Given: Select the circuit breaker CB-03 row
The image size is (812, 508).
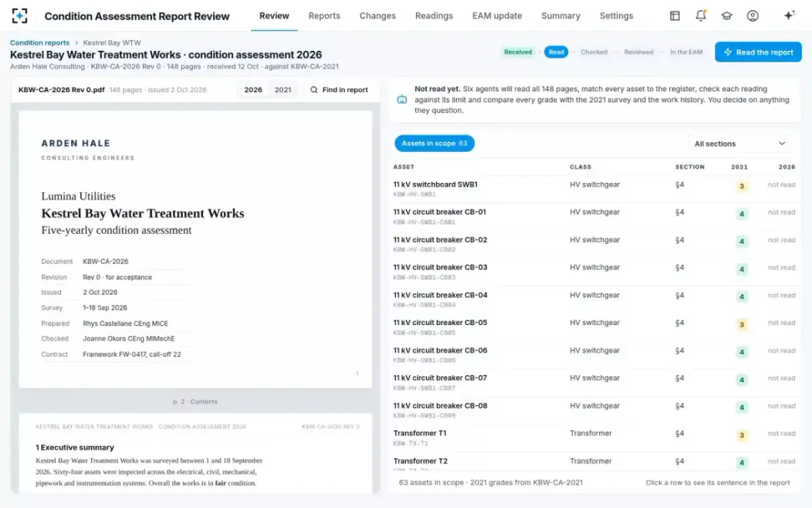Looking at the screenshot, I should [594, 272].
